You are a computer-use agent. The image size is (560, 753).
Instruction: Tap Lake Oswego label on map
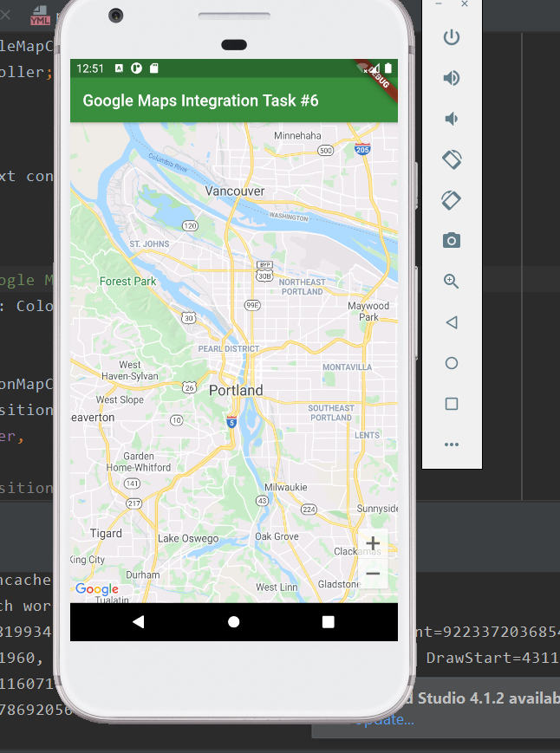coord(188,539)
